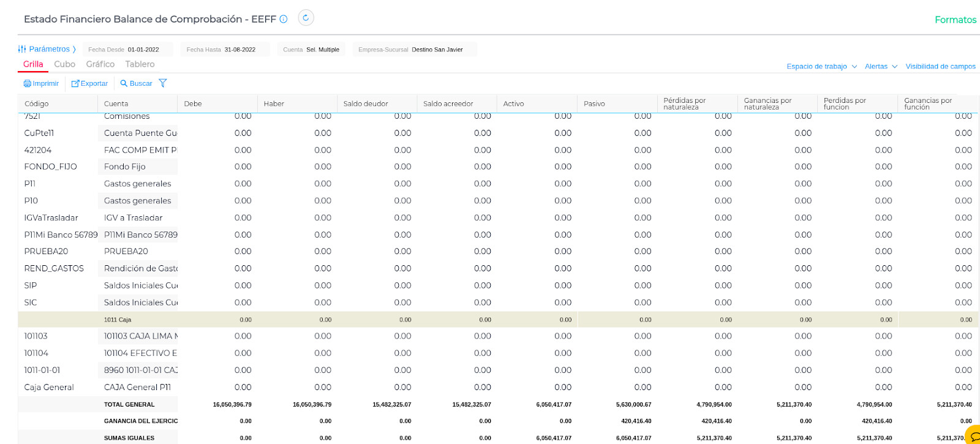Click the filter funnel icon

tap(163, 83)
